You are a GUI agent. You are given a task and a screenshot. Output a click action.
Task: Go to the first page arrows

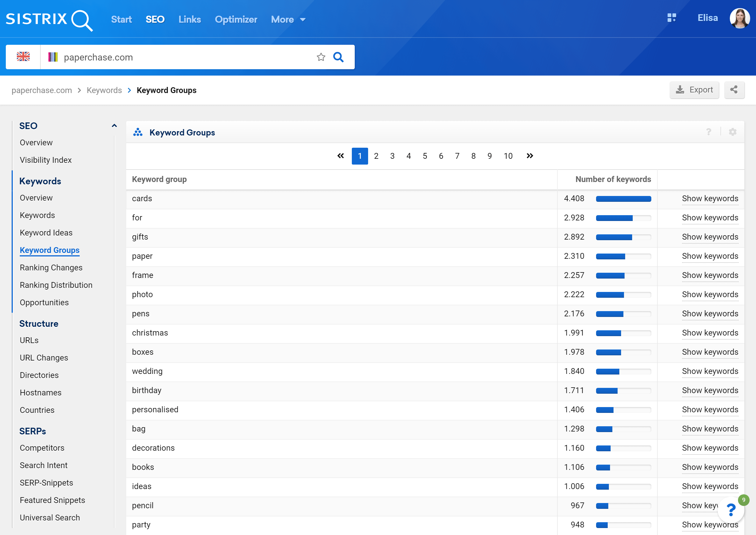[x=340, y=156]
